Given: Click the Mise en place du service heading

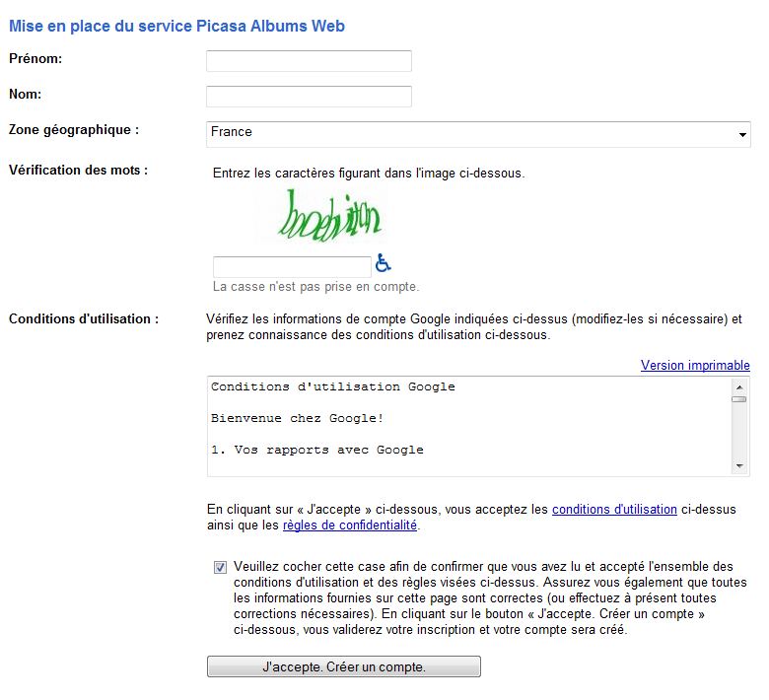Looking at the screenshot, I should click(177, 26).
